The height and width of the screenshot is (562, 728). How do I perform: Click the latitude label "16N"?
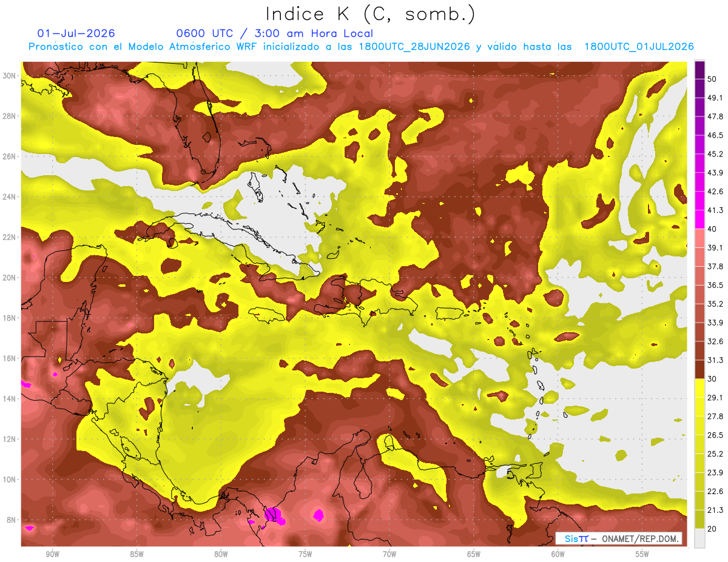(x=10, y=358)
